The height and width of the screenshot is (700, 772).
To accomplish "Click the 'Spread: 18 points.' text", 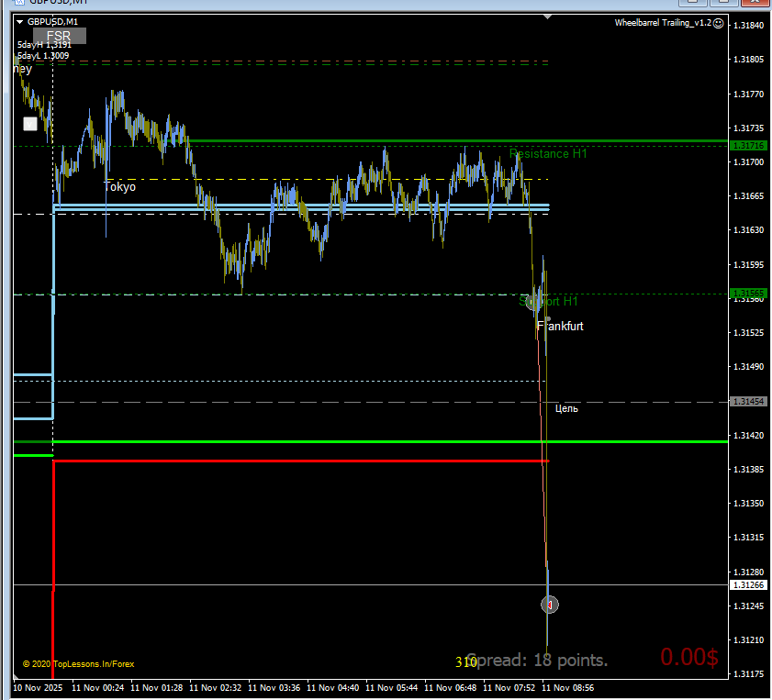I will (537, 661).
